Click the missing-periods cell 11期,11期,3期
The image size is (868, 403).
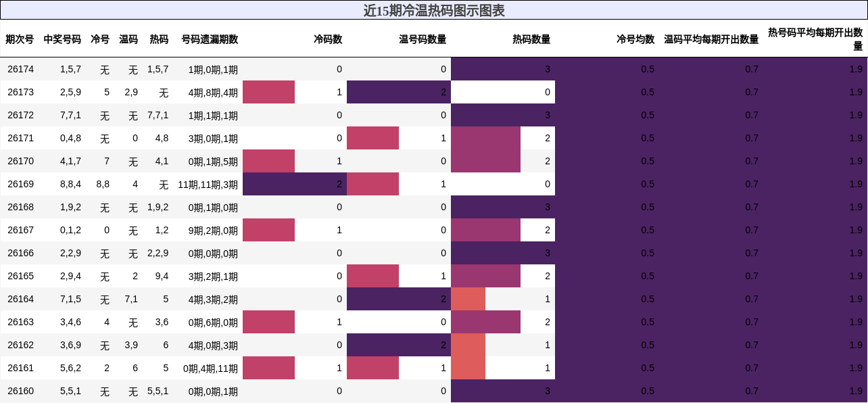click(x=208, y=184)
